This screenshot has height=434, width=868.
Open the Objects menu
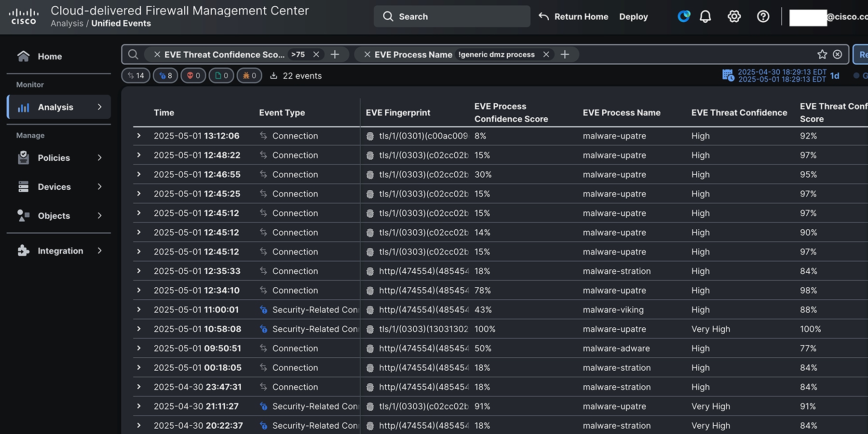59,216
